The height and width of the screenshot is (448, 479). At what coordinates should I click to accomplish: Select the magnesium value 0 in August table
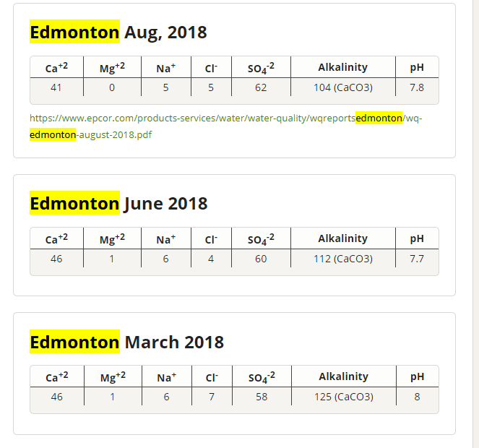click(112, 87)
